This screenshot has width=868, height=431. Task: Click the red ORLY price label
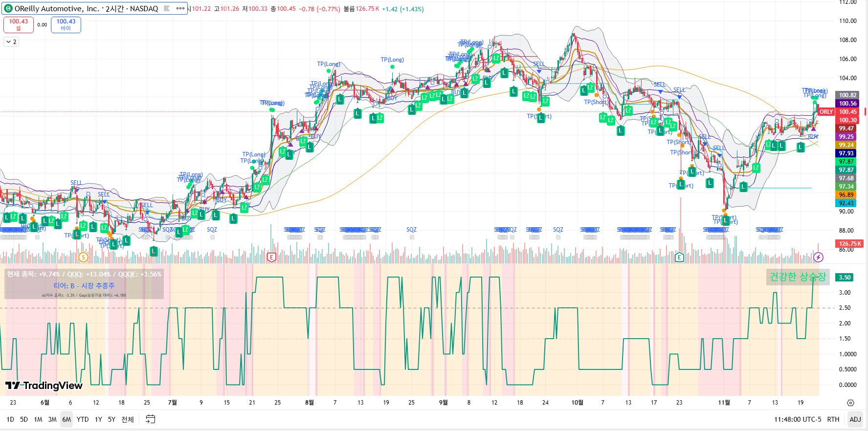[826, 112]
